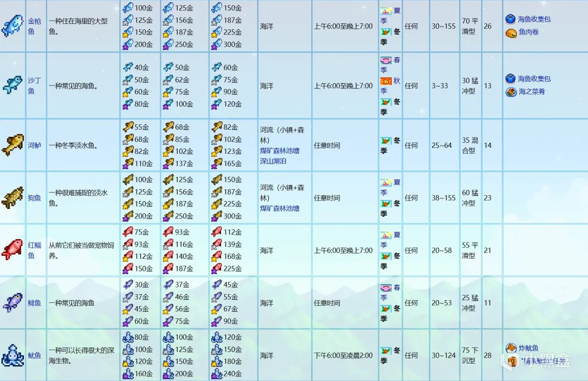Open the 鱿鱼 fish name link

pos(34,355)
